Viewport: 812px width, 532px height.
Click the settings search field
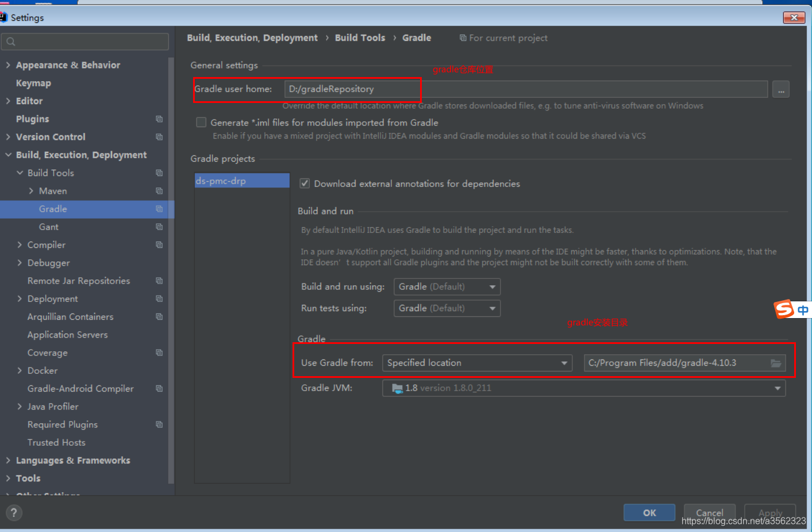[85, 41]
